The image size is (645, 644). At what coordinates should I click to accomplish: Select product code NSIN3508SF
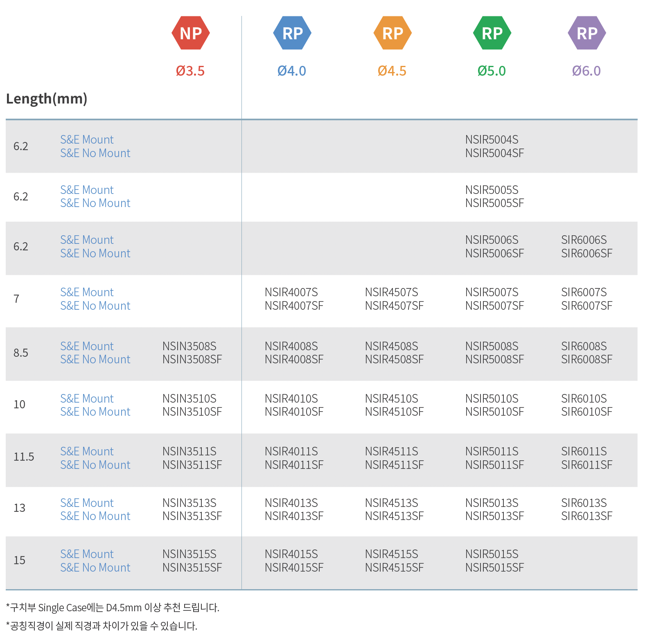192,359
